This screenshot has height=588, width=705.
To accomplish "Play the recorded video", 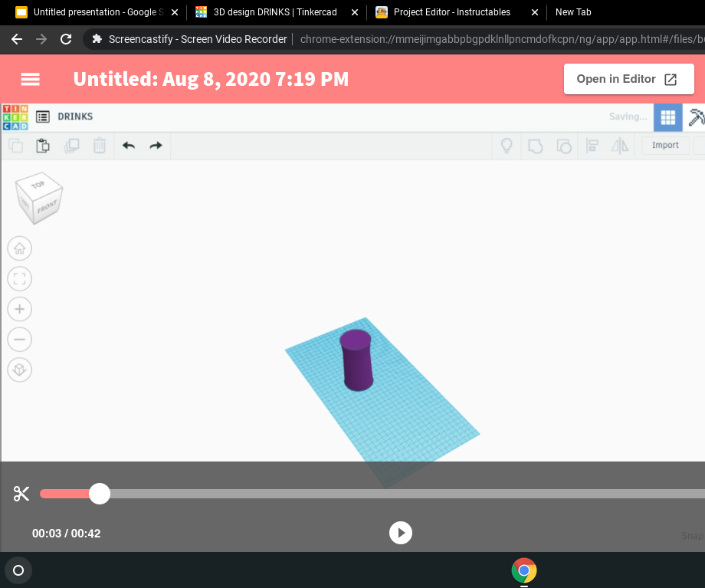I will point(401,533).
